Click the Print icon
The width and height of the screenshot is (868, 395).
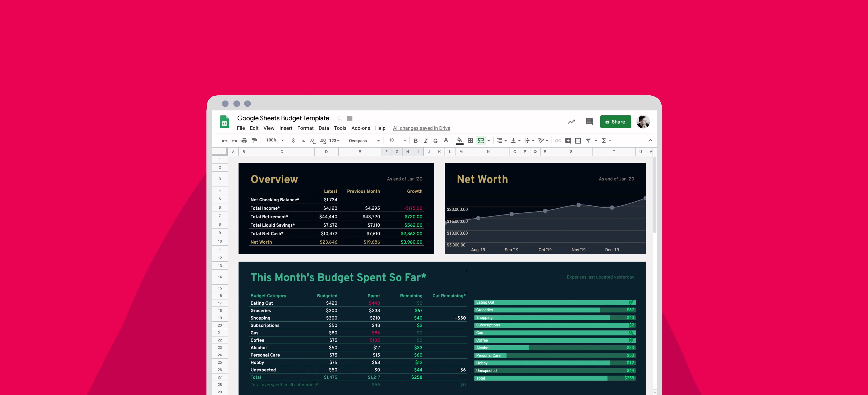pyautogui.click(x=244, y=141)
